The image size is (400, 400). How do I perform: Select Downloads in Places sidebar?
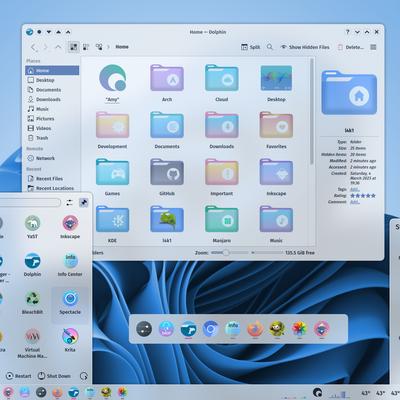pyautogui.click(x=52, y=99)
